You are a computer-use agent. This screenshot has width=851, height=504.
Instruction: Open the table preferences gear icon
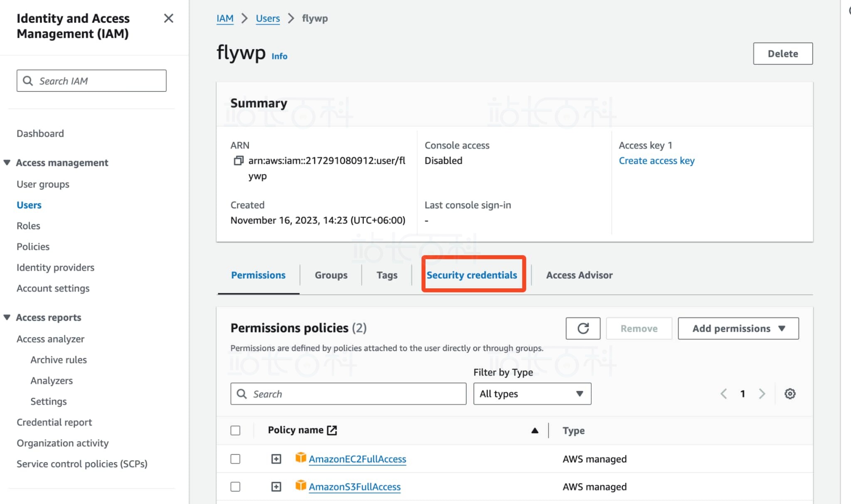pos(790,393)
